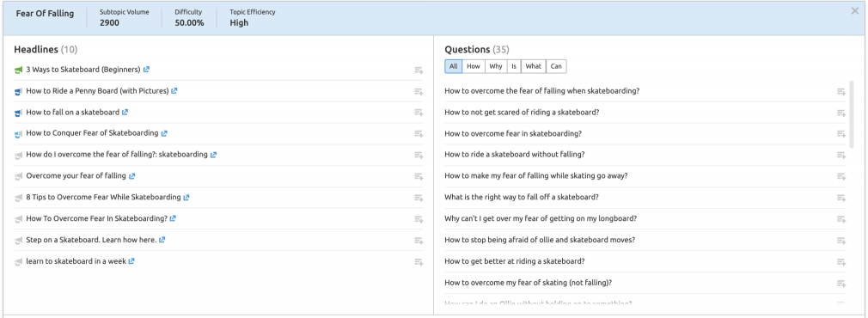Open external link for How to fall on a skateboard
This screenshot has width=868, height=318.
[125, 112]
